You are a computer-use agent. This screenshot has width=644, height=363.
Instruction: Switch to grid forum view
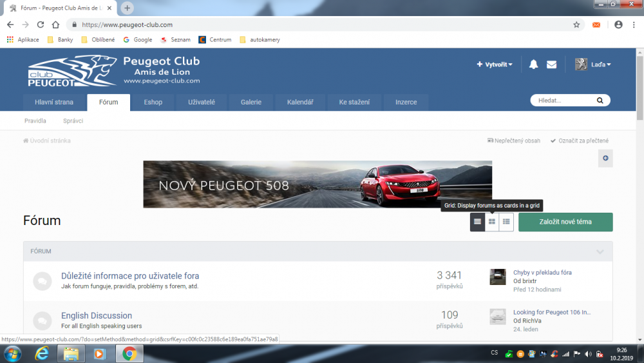pyautogui.click(x=491, y=222)
